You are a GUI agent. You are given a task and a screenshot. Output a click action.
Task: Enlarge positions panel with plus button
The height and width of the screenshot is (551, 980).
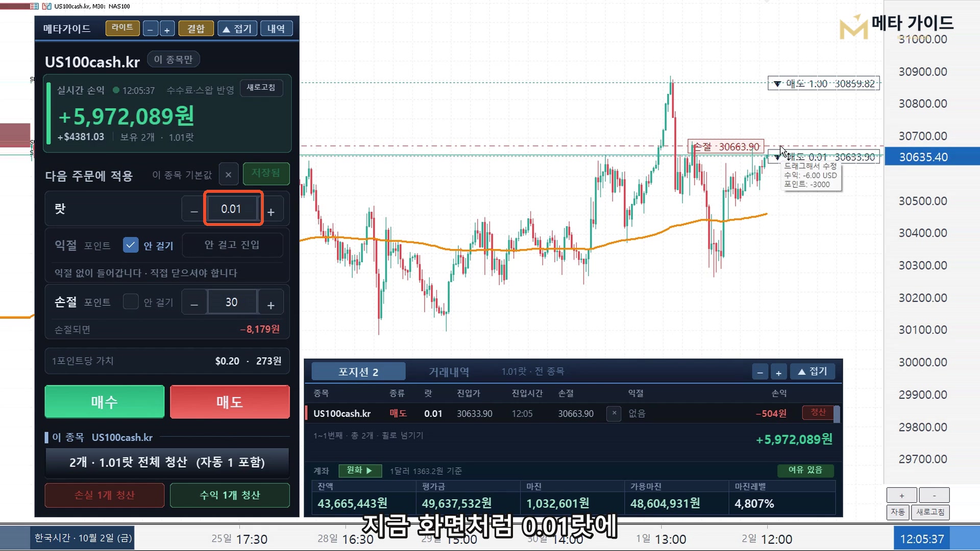click(x=778, y=372)
